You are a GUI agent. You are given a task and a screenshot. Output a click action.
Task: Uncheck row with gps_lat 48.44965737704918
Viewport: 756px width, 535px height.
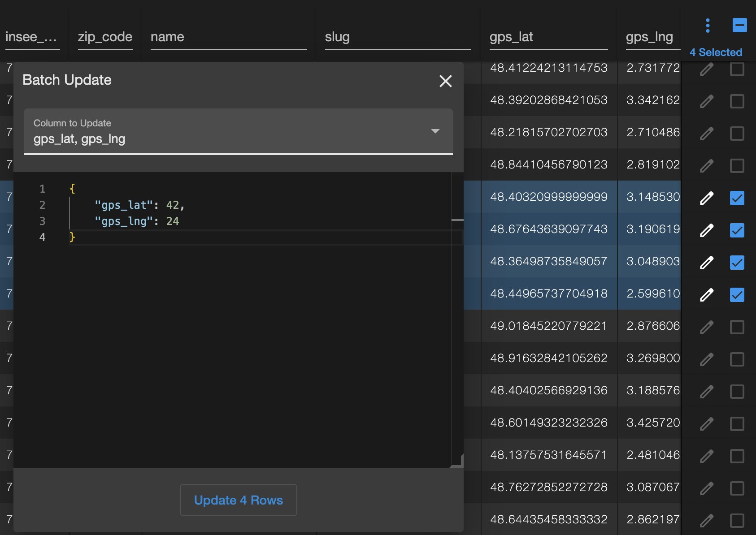[x=737, y=295]
